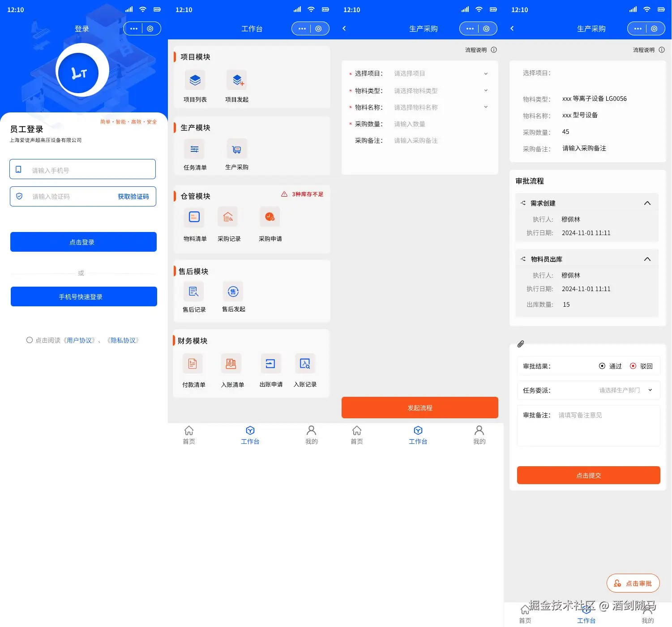672x627 pixels.
Task: Click capsule close target on login screen
Action: tap(150, 29)
